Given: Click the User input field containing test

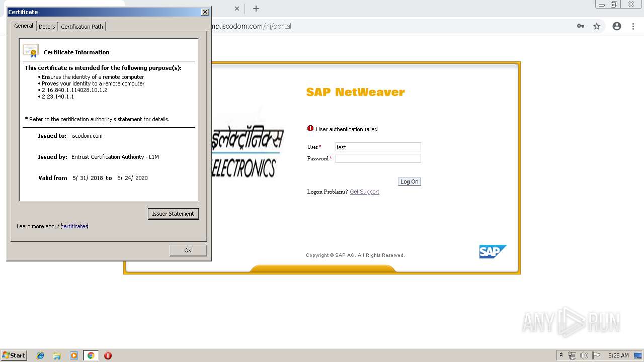Looking at the screenshot, I should [x=378, y=147].
